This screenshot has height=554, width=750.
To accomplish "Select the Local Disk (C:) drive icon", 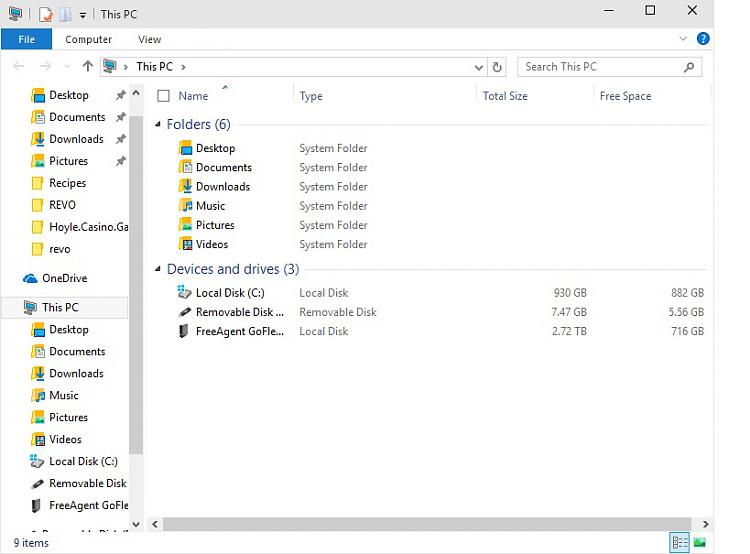I will click(x=185, y=292).
